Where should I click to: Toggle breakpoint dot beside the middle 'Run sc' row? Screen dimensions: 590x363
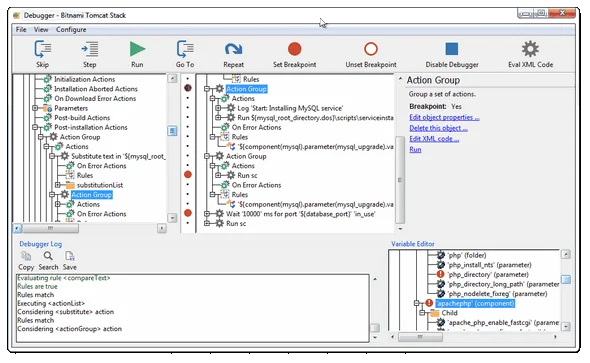[188, 175]
